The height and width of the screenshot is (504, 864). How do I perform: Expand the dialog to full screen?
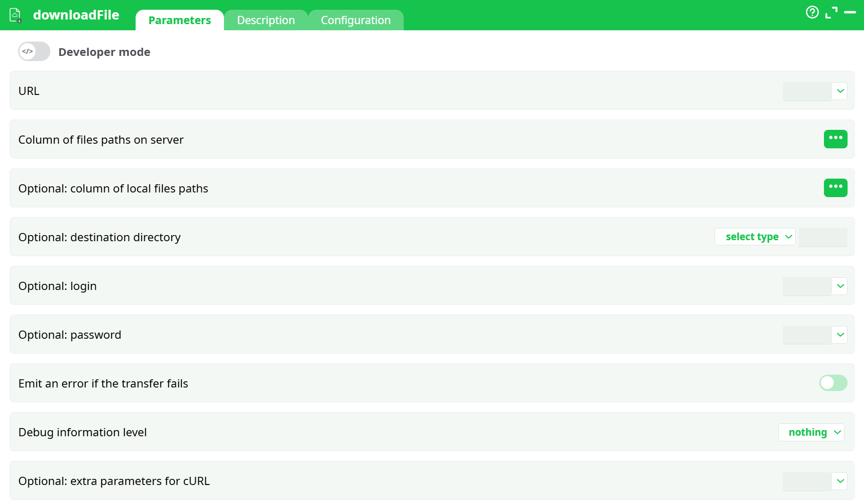831,12
